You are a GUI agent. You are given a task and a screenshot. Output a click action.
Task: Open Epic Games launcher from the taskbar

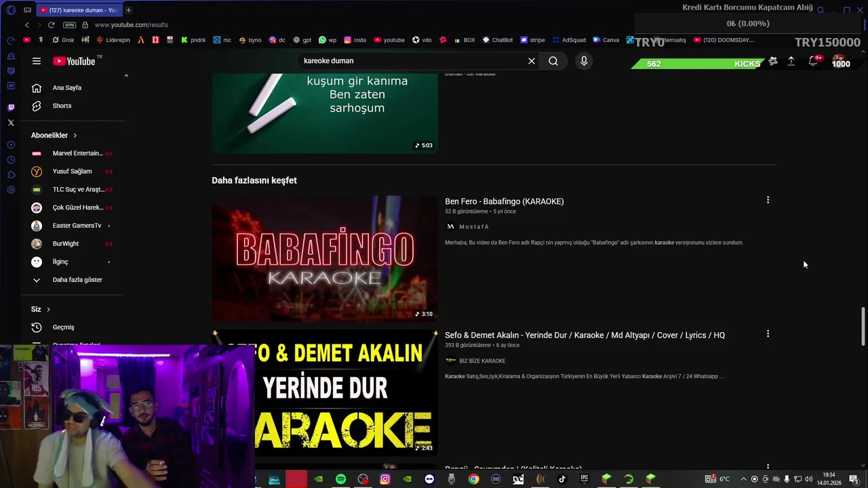[x=584, y=479]
